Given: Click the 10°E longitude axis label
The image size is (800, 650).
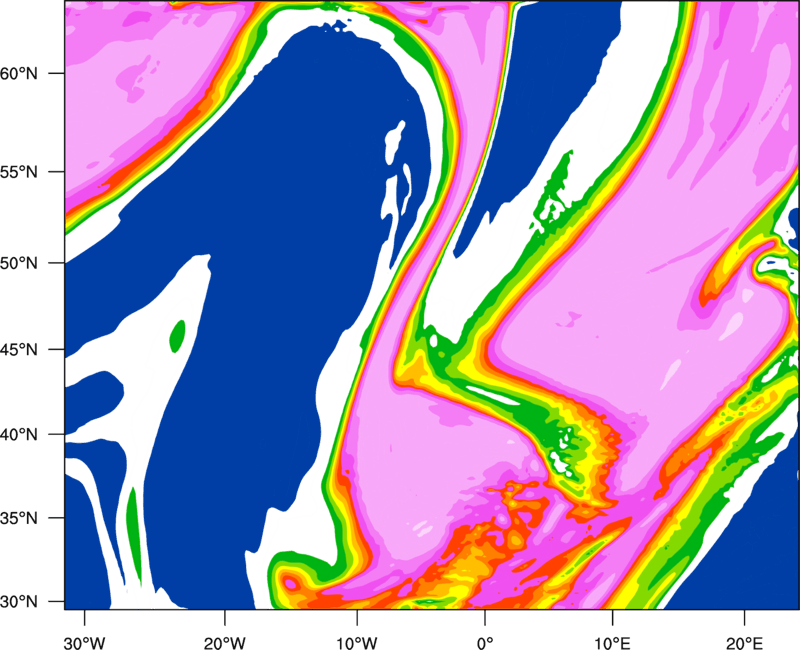Looking at the screenshot, I should click(x=612, y=643).
